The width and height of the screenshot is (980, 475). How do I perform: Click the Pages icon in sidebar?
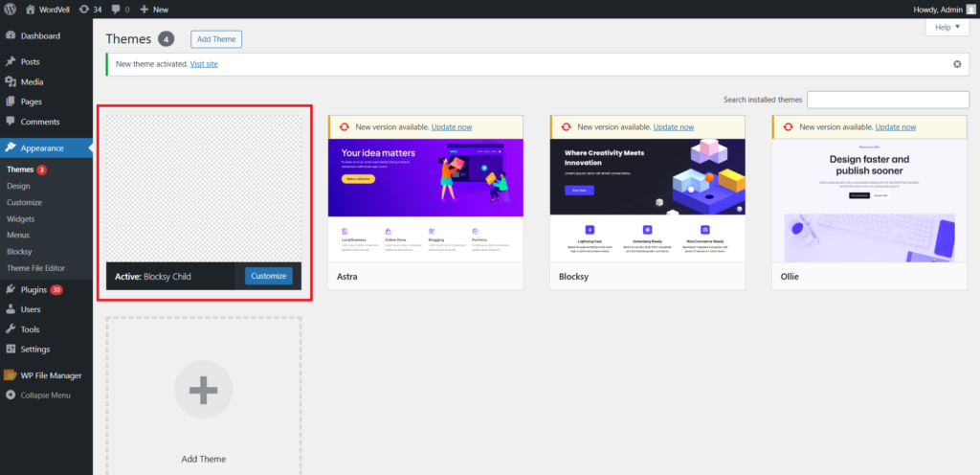pyautogui.click(x=10, y=102)
